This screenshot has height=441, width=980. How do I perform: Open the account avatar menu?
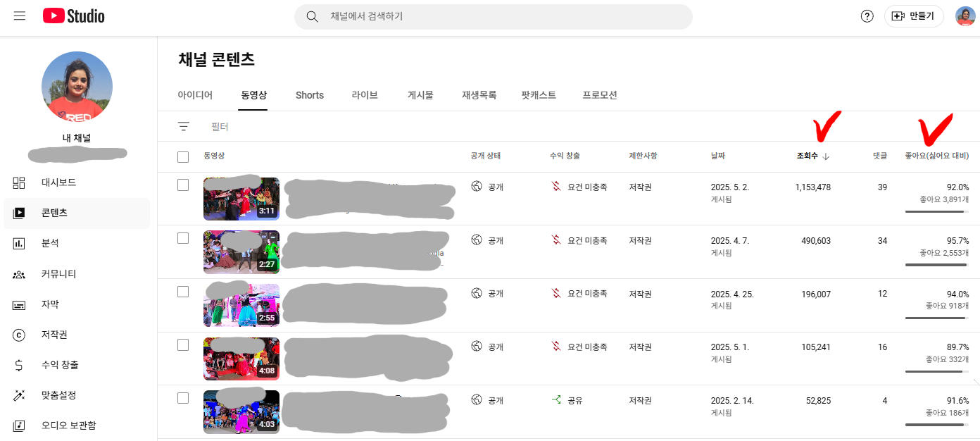click(965, 16)
